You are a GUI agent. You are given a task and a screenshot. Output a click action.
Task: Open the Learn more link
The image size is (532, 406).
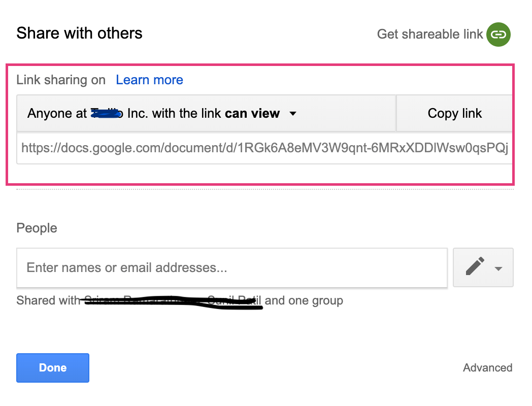pyautogui.click(x=149, y=80)
